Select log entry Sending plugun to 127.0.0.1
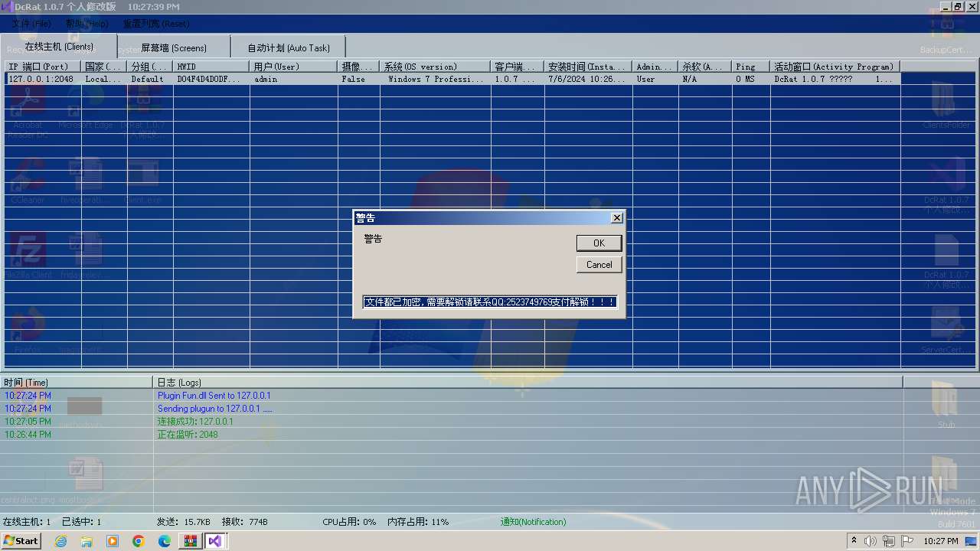980x551 pixels. [x=214, y=409]
